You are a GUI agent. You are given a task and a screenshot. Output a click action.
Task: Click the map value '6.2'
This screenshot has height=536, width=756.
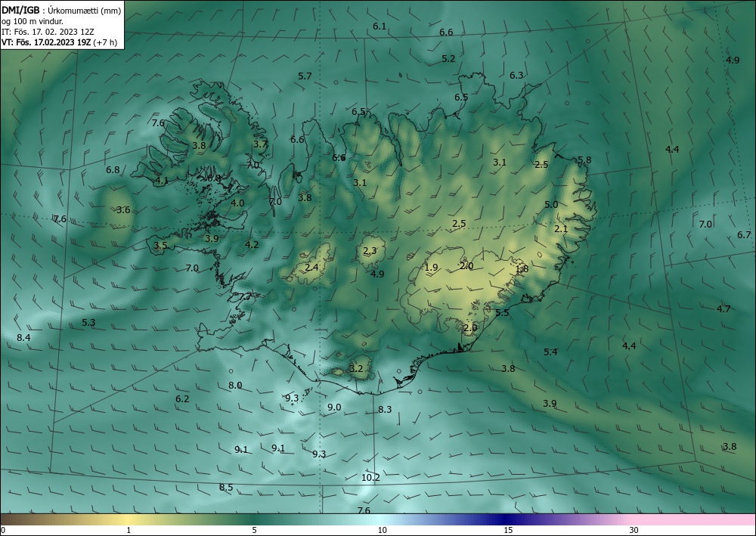click(x=182, y=398)
